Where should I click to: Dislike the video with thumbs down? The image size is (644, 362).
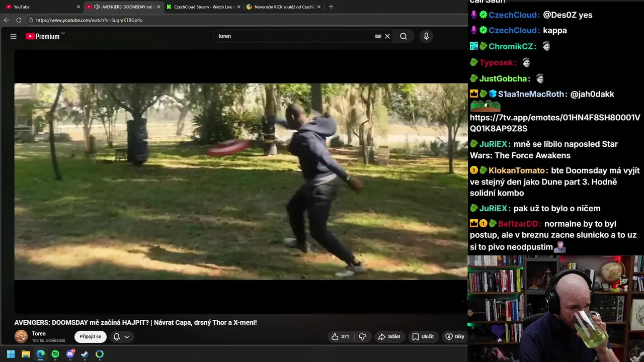pos(362,337)
